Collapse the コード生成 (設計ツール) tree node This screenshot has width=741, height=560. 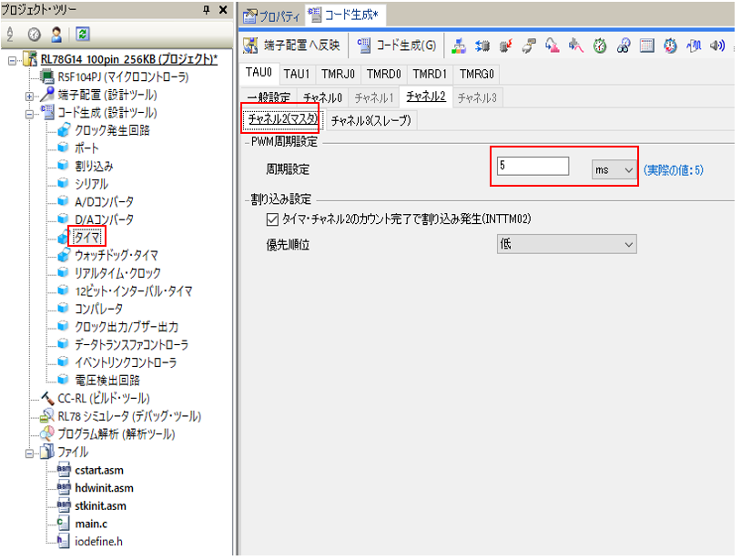coord(29,113)
